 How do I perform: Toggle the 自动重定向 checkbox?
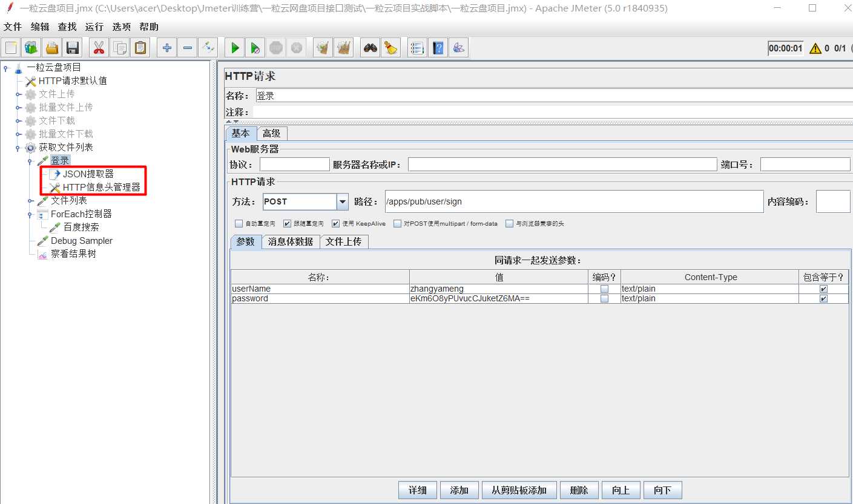click(x=239, y=223)
